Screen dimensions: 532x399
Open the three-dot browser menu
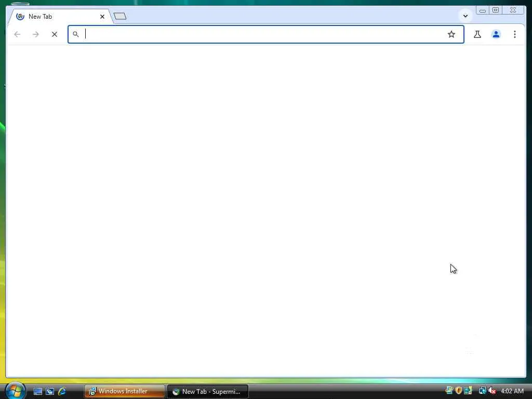click(515, 34)
